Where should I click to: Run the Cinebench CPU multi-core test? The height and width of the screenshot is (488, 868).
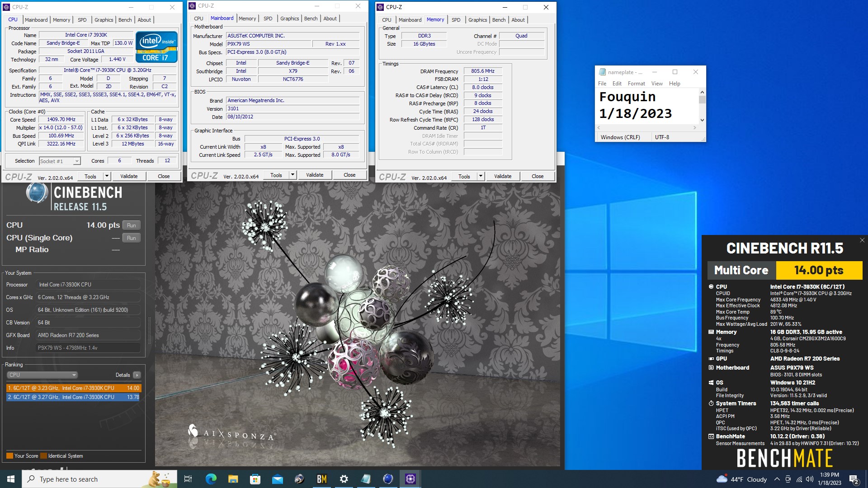132,225
